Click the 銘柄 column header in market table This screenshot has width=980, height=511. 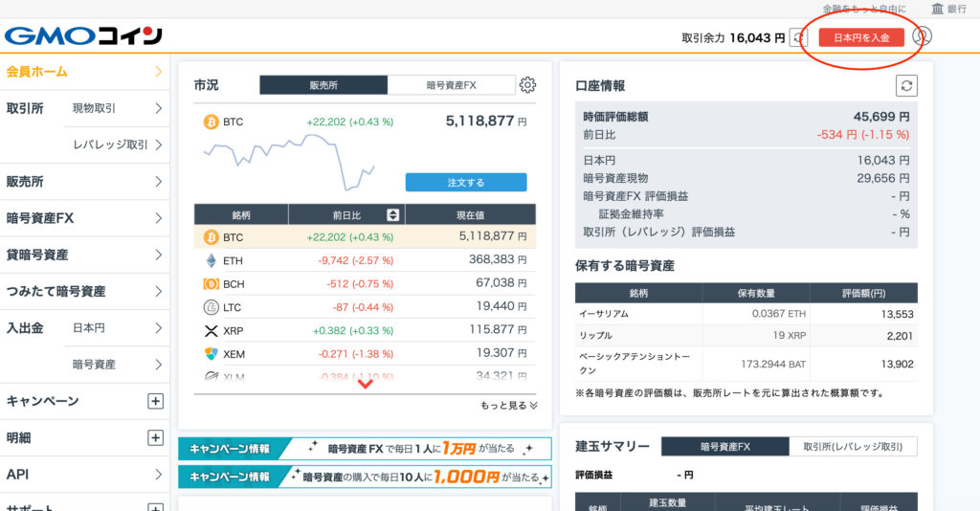(x=241, y=215)
